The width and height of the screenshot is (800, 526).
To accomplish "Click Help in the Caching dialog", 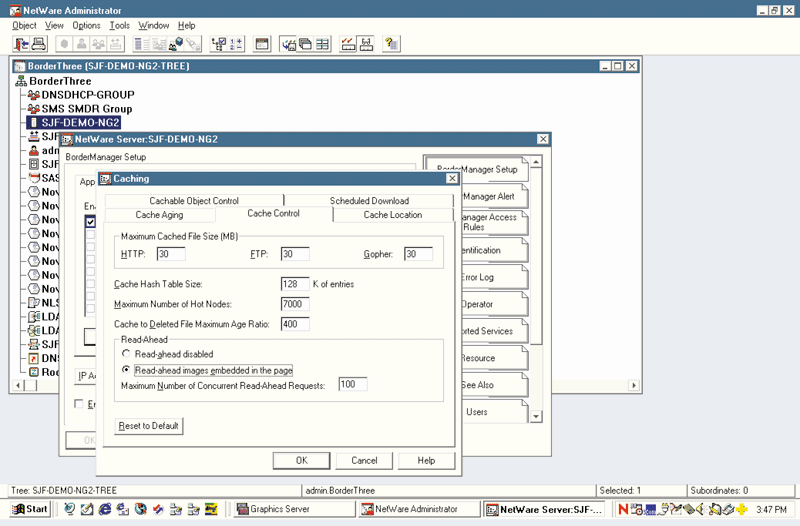I will click(x=426, y=461).
